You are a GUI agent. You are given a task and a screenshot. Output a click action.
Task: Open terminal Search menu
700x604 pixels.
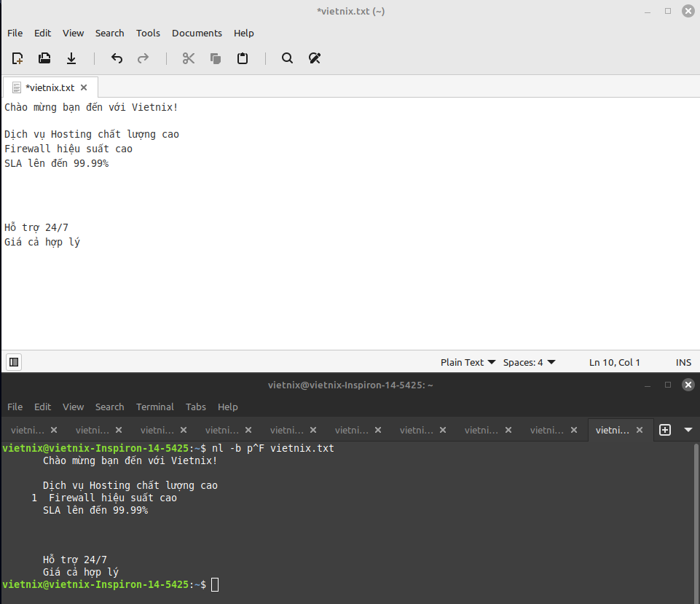[109, 407]
